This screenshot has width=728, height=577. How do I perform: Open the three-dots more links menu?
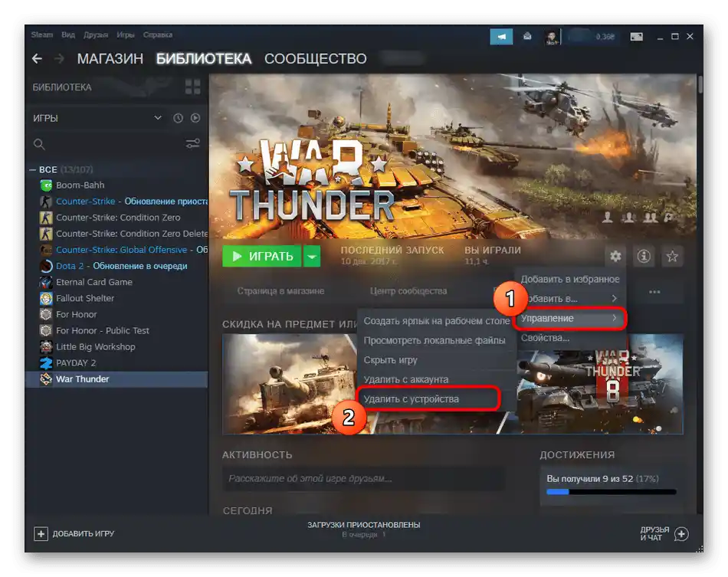tap(654, 292)
